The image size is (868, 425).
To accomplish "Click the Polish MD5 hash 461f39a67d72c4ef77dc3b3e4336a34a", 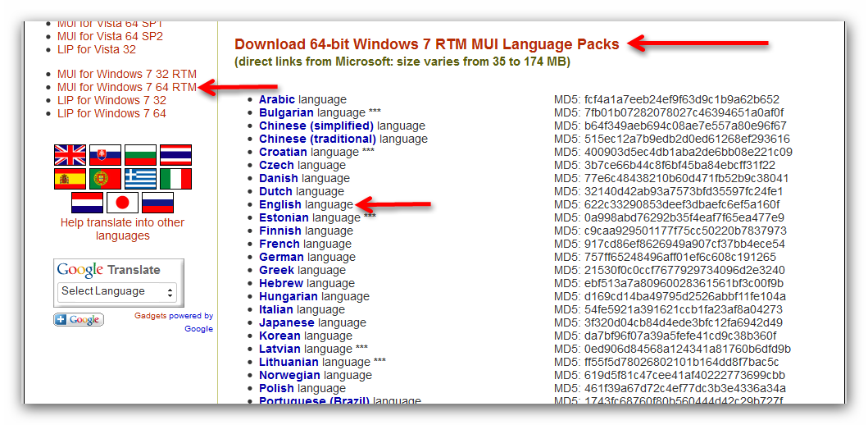I will point(684,388).
